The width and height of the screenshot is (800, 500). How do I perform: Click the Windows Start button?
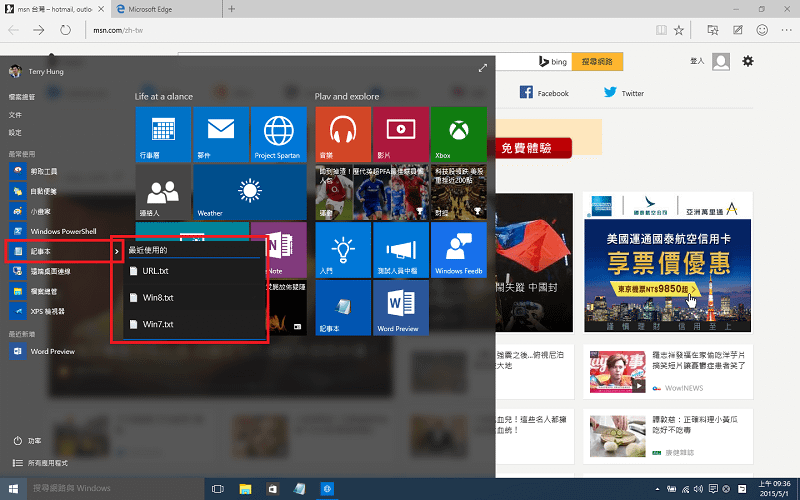[13, 489]
